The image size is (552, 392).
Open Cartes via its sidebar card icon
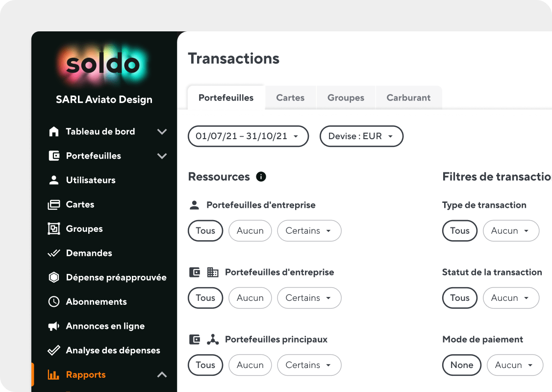(54, 204)
